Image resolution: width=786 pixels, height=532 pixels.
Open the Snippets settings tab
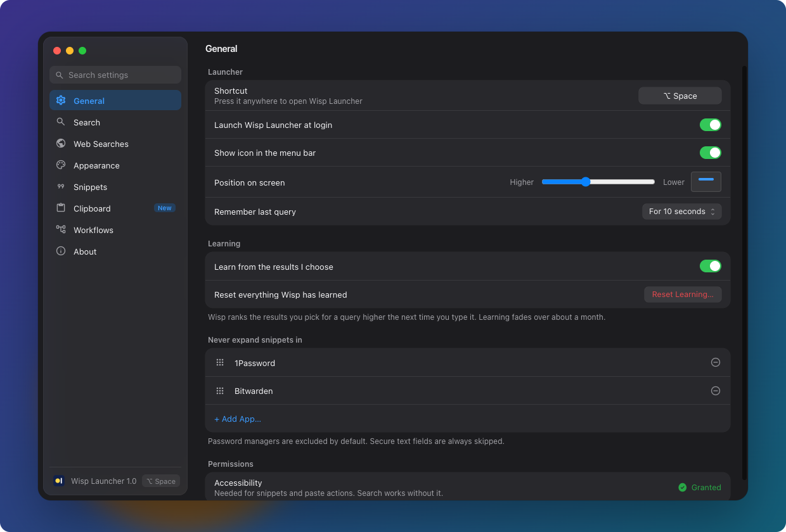click(115, 187)
